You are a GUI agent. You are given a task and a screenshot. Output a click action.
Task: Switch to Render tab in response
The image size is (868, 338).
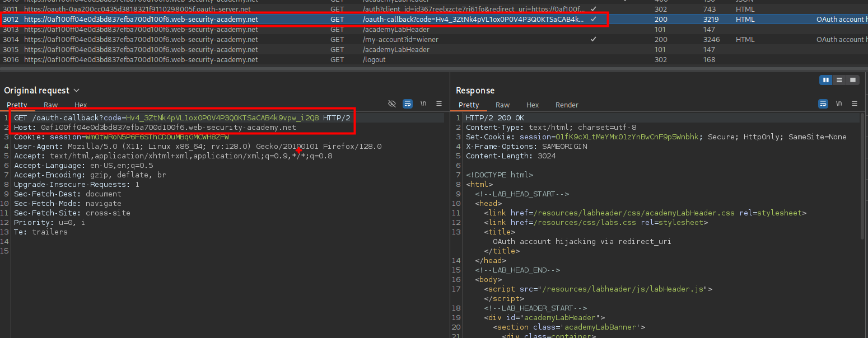(567, 105)
